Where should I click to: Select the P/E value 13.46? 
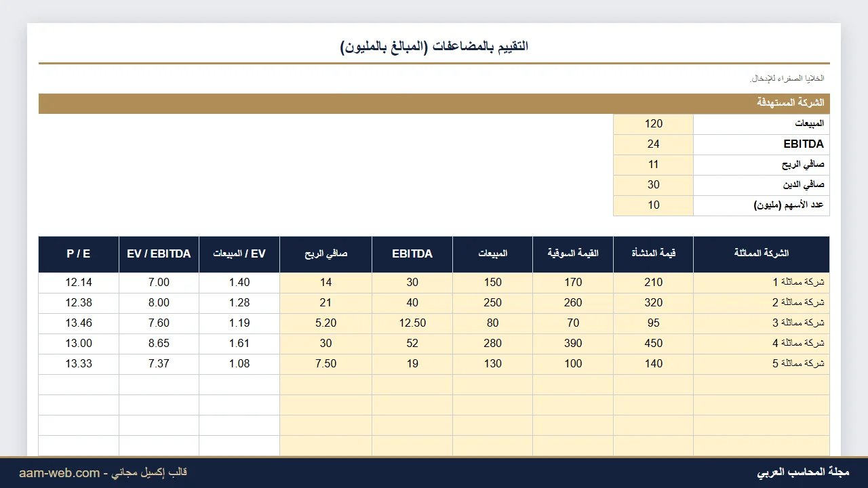pyautogui.click(x=79, y=323)
